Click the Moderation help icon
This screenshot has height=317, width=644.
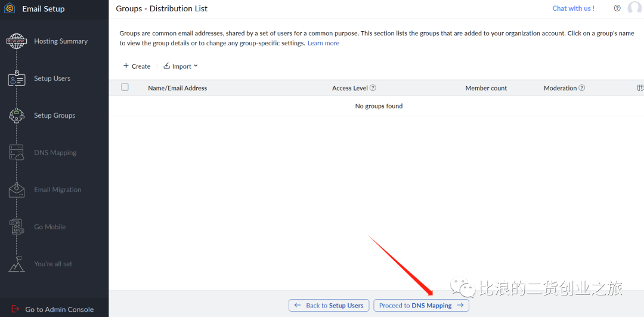click(582, 88)
